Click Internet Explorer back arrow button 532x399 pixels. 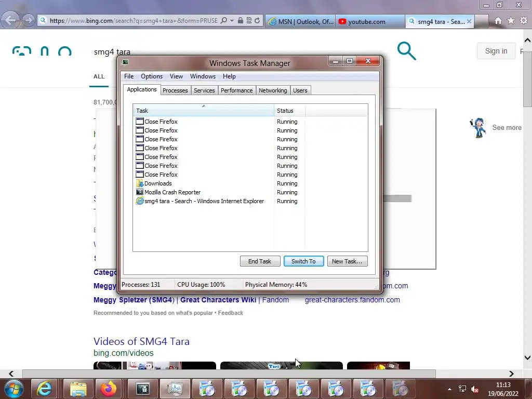click(10, 20)
